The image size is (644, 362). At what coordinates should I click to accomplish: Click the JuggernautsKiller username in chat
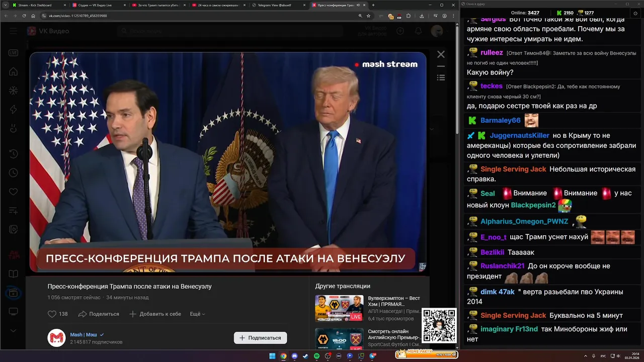click(x=519, y=135)
